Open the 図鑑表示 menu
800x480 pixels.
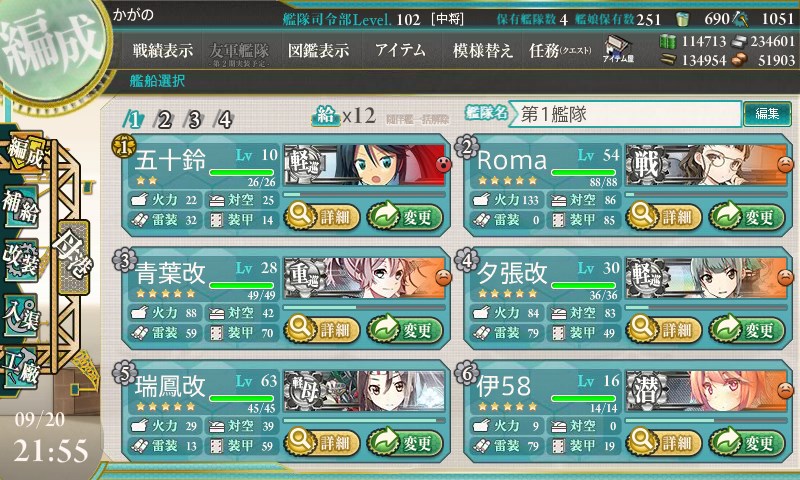point(318,50)
